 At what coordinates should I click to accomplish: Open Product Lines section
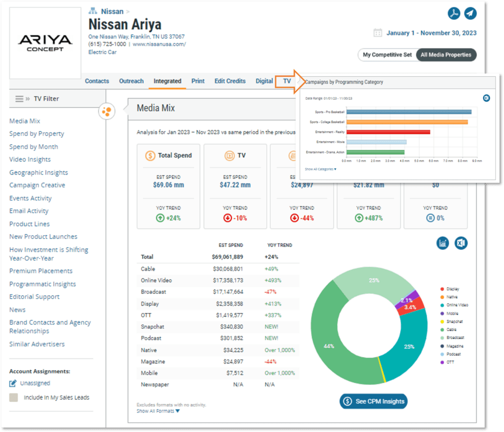point(30,224)
